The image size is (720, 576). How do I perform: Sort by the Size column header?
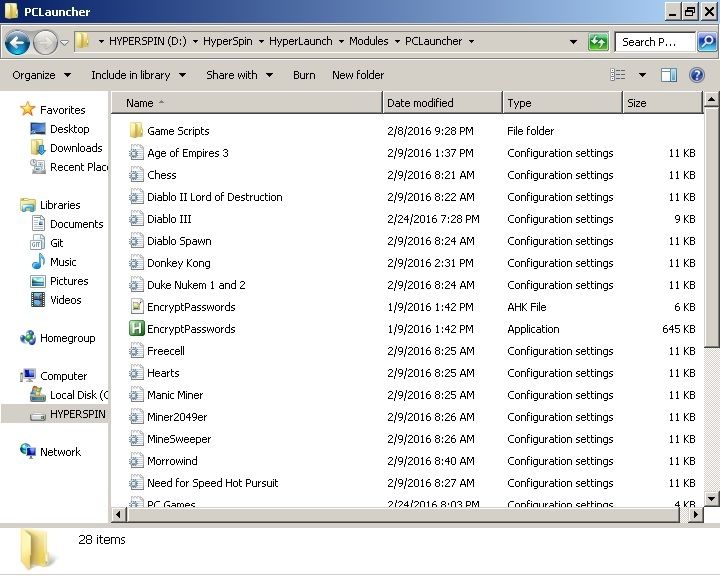[663, 102]
